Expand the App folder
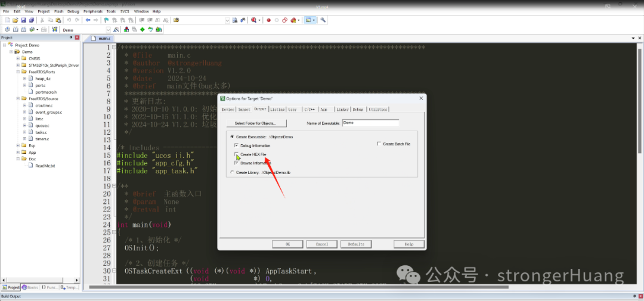 pyautogui.click(x=18, y=152)
